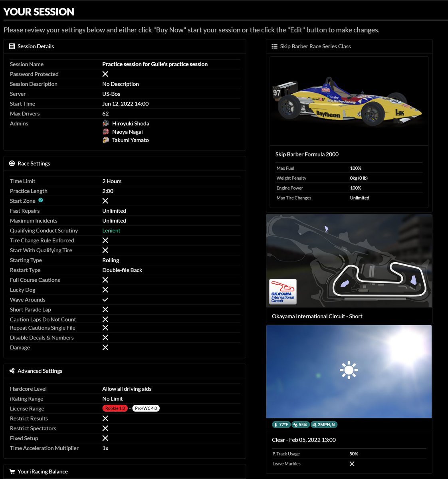448x479 pixels.
Task: Click the Skip Barber Formula 2000 car name
Action: [307, 154]
